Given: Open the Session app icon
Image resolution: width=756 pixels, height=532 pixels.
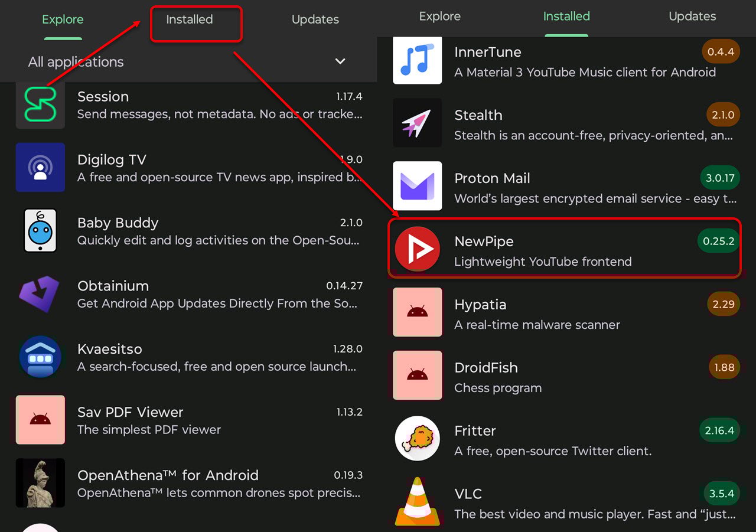Looking at the screenshot, I should [x=40, y=105].
